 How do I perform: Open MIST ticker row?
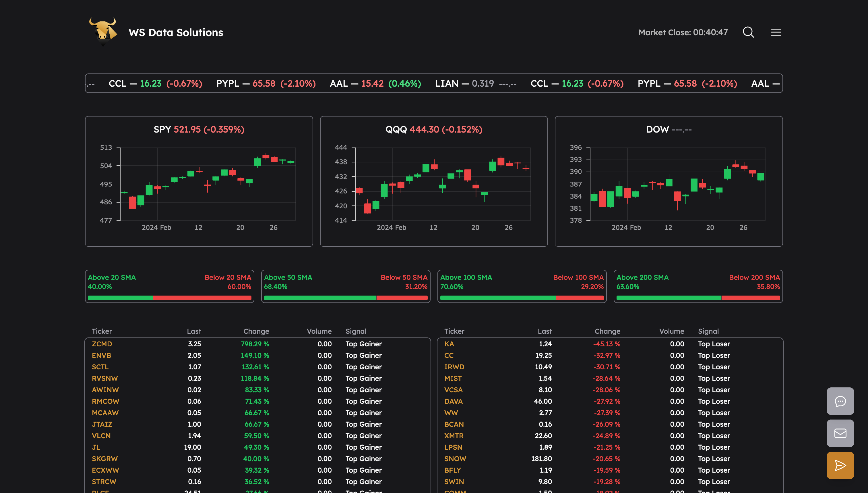coord(610,379)
